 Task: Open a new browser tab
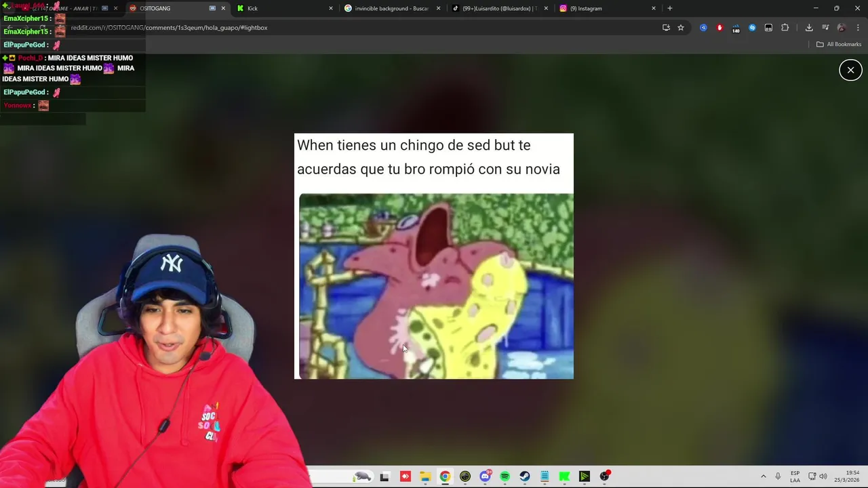click(x=670, y=8)
